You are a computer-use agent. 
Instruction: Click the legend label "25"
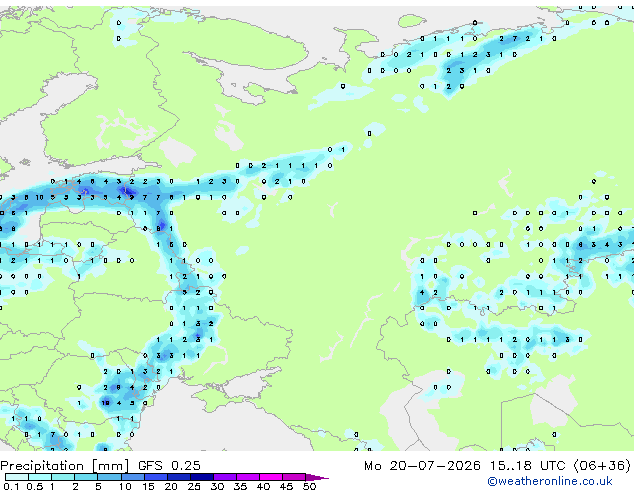coord(194,486)
